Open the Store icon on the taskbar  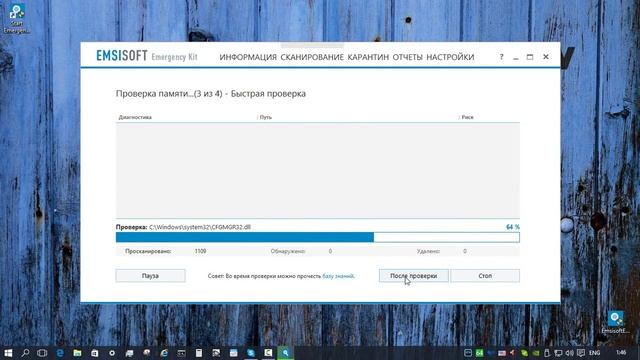(94, 353)
